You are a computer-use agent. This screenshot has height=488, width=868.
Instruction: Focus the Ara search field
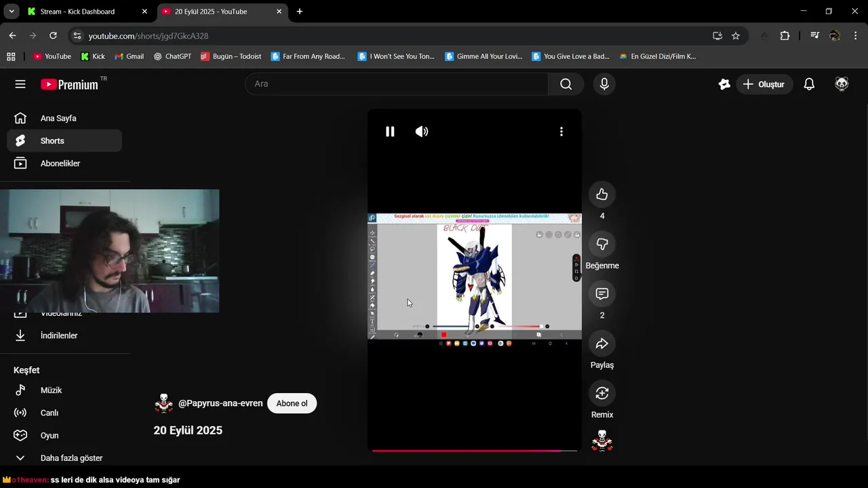coord(397,84)
